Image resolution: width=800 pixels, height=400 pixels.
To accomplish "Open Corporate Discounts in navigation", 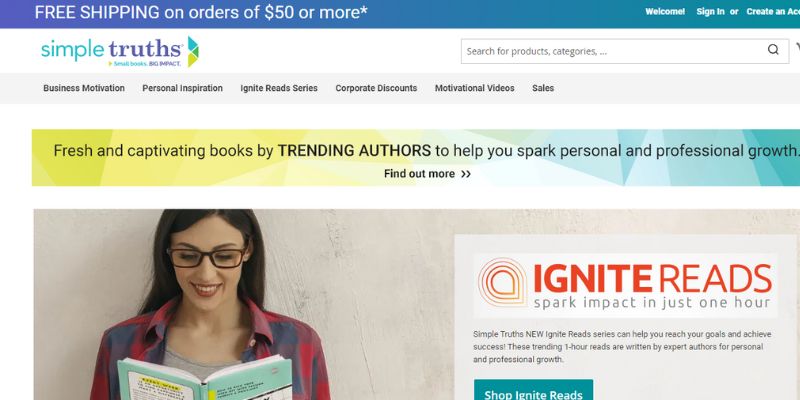I will [376, 88].
